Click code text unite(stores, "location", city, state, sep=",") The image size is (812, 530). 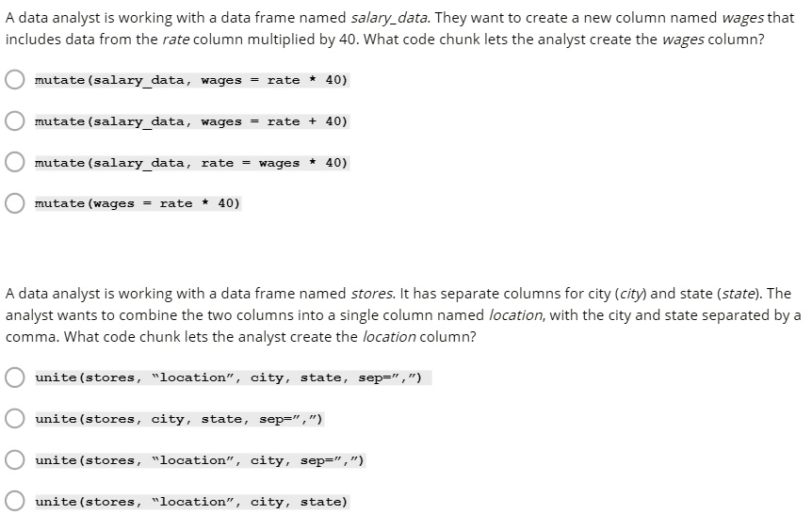(x=233, y=377)
